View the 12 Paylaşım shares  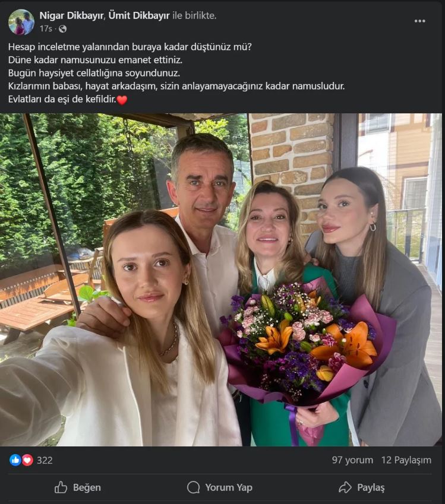406,460
